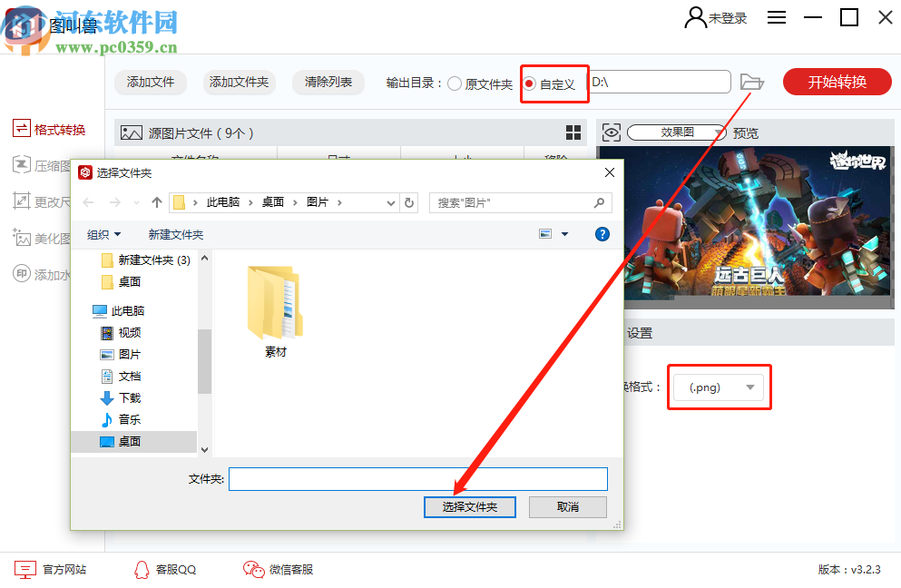Go up one folder level arrow
Image resolution: width=901 pixels, height=588 pixels.
(156, 202)
